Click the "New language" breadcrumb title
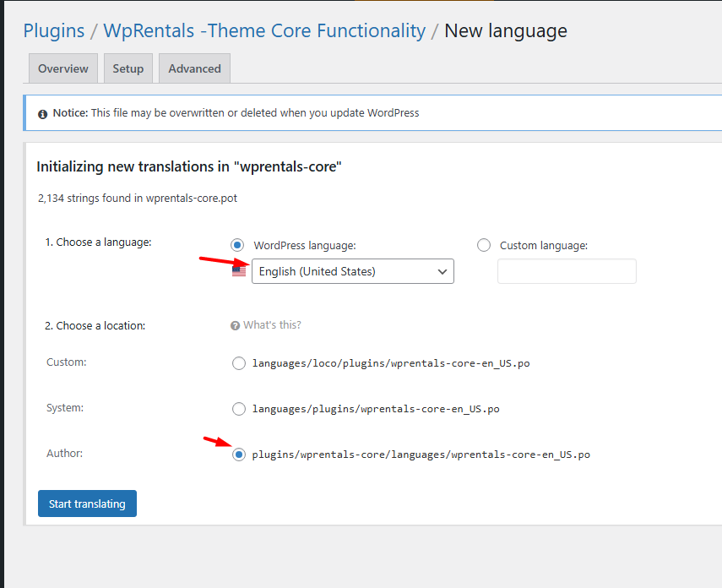722x588 pixels. coord(506,31)
